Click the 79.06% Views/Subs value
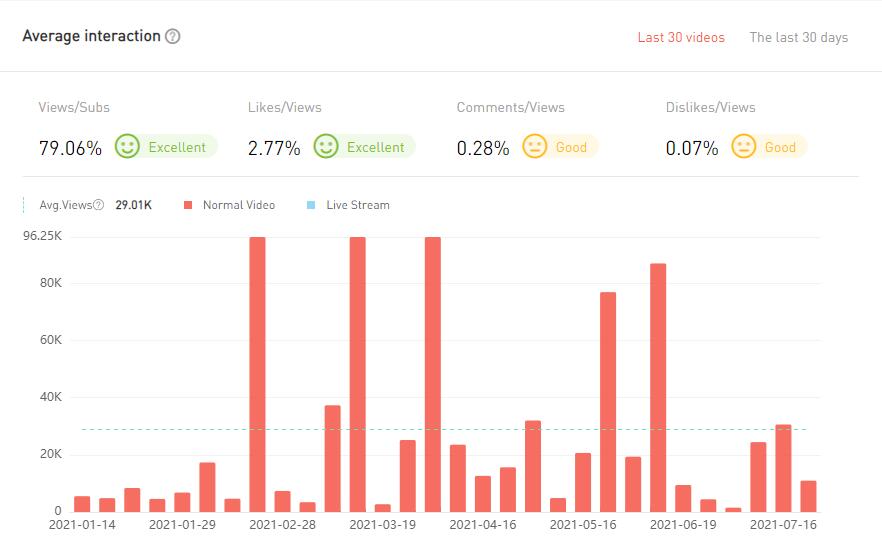 coord(70,148)
